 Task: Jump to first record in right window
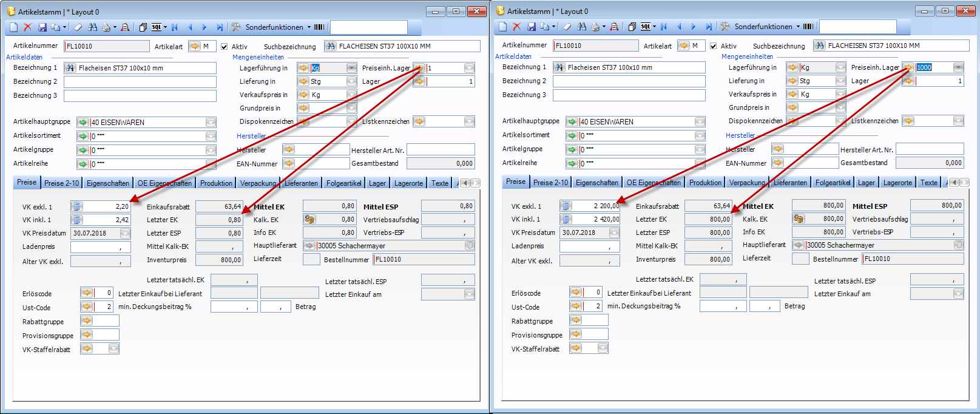tap(664, 27)
